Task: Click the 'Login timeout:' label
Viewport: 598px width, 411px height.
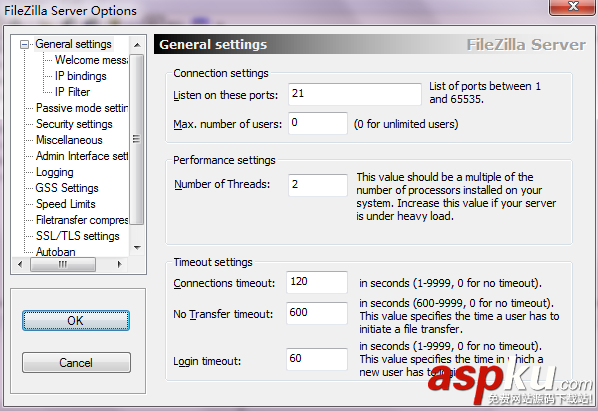Action: (x=207, y=361)
